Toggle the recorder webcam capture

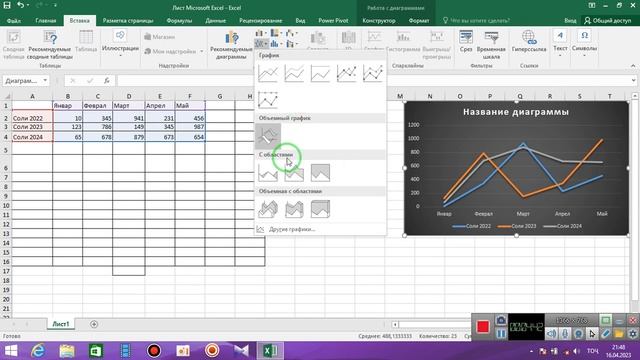tap(578, 334)
